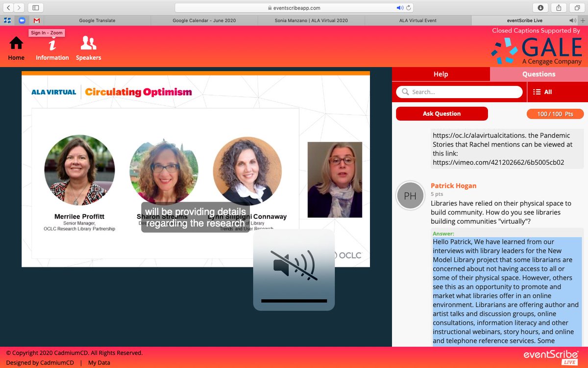Show the Safari sidebar

36,8
